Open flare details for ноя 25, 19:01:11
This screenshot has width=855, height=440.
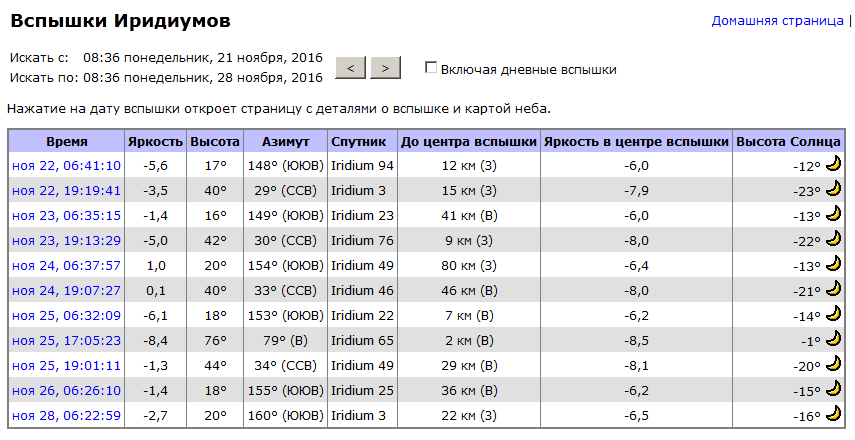click(x=67, y=365)
